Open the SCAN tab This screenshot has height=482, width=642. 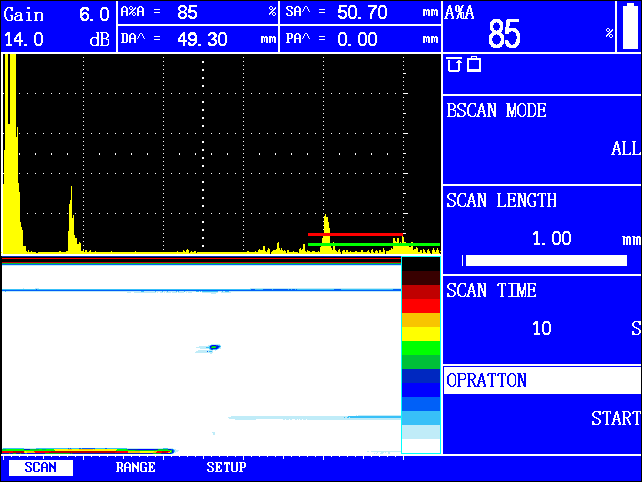point(40,467)
